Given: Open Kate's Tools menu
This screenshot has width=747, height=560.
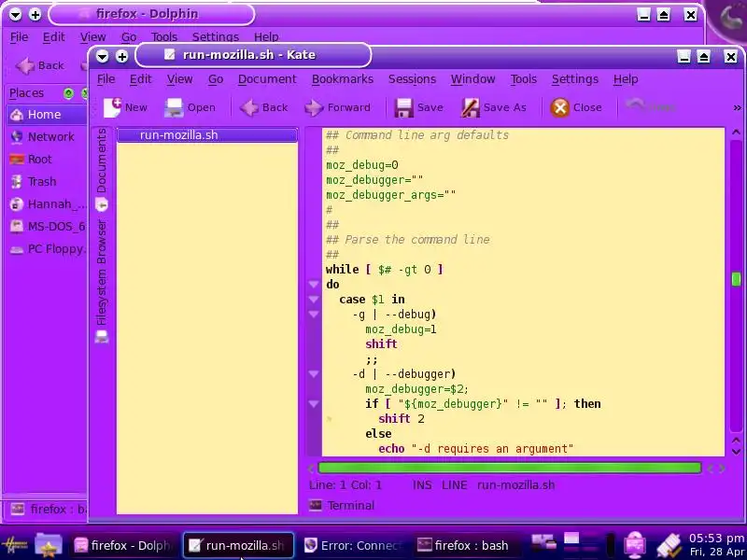Looking at the screenshot, I should pyautogui.click(x=524, y=79).
